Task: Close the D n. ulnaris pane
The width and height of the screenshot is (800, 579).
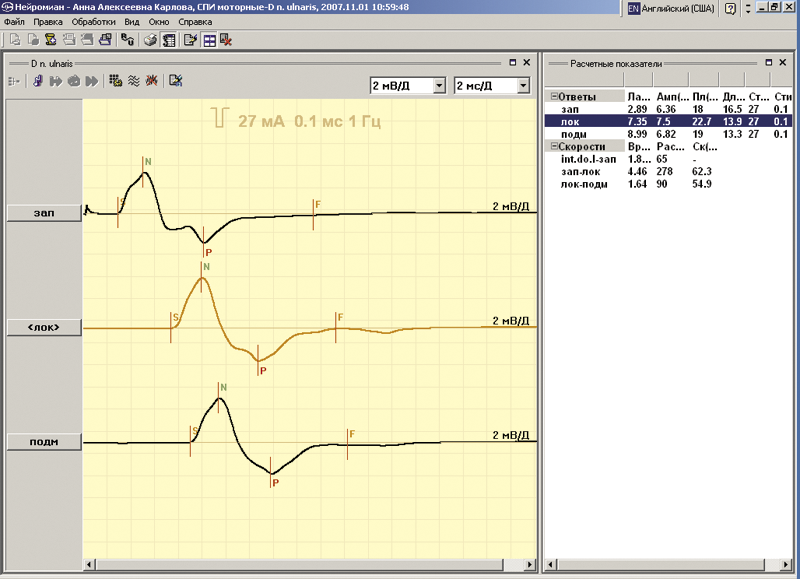Action: 527,62
